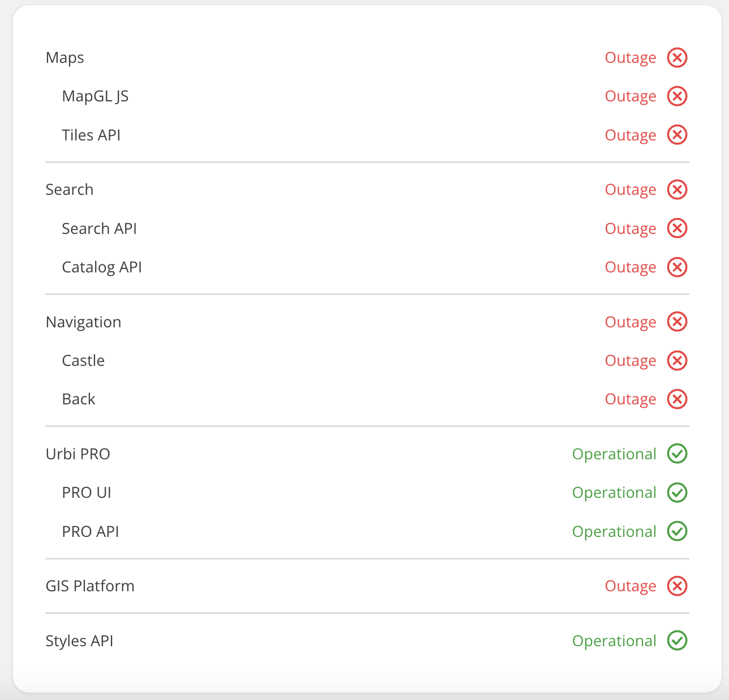The height and width of the screenshot is (700, 729).
Task: Click the Outage text next to Search API
Action: tap(630, 228)
